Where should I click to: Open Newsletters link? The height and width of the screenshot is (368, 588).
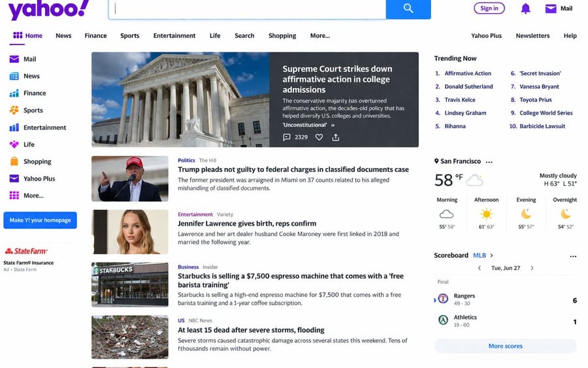coord(532,36)
